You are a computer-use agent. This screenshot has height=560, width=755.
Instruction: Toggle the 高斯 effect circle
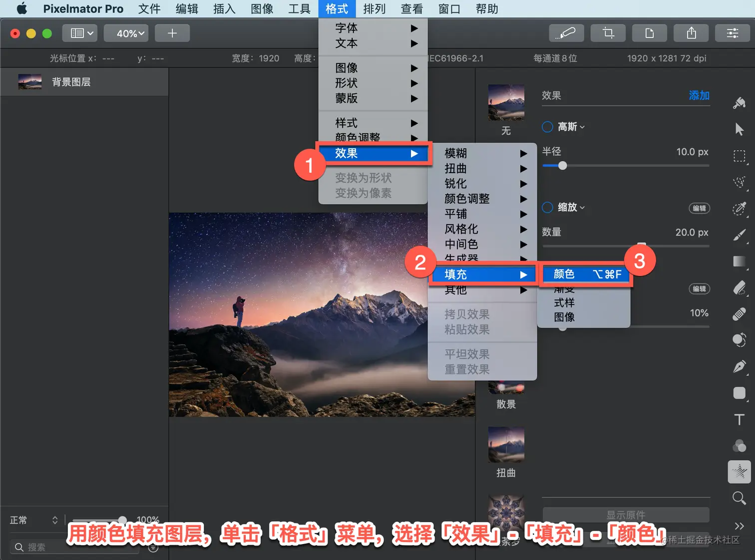click(547, 127)
